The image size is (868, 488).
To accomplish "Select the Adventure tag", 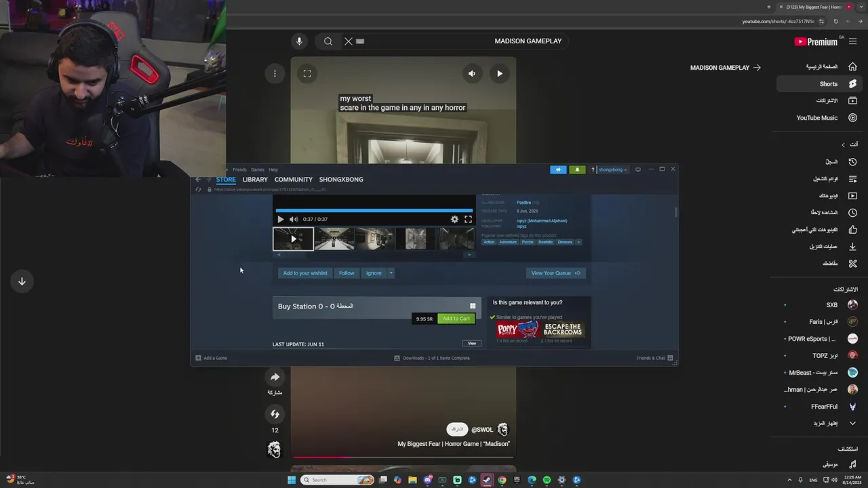I will point(508,242).
